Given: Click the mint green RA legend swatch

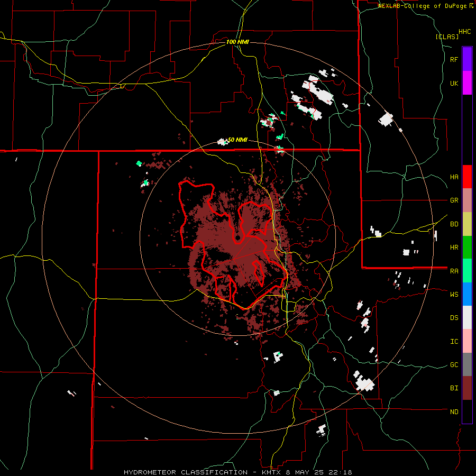Looking at the screenshot, I should click(467, 271).
